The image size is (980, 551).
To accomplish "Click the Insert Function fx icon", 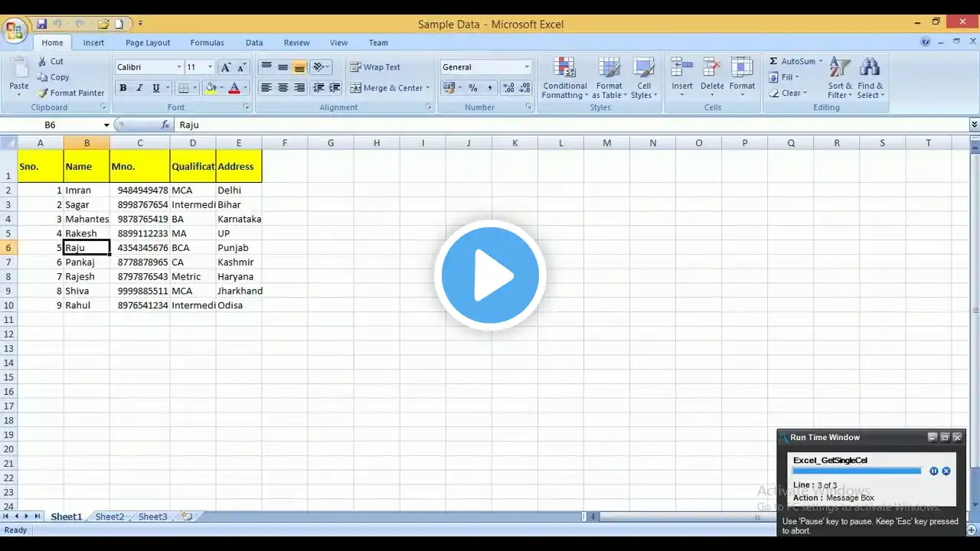I will point(165,125).
